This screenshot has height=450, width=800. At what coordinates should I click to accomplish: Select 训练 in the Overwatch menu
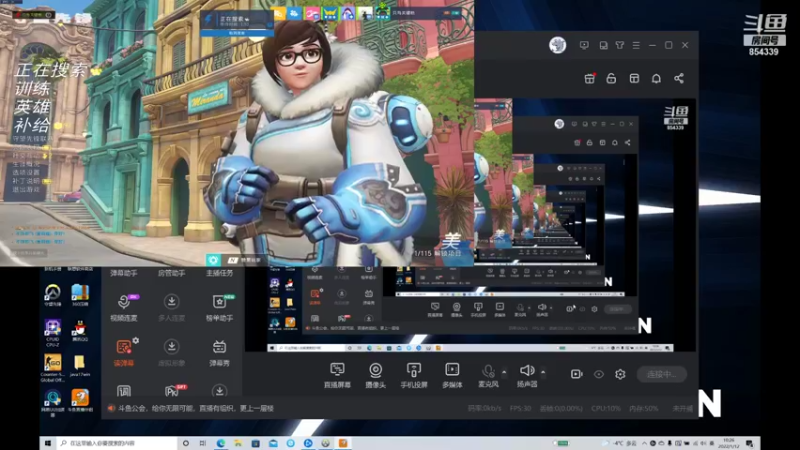pyautogui.click(x=32, y=88)
